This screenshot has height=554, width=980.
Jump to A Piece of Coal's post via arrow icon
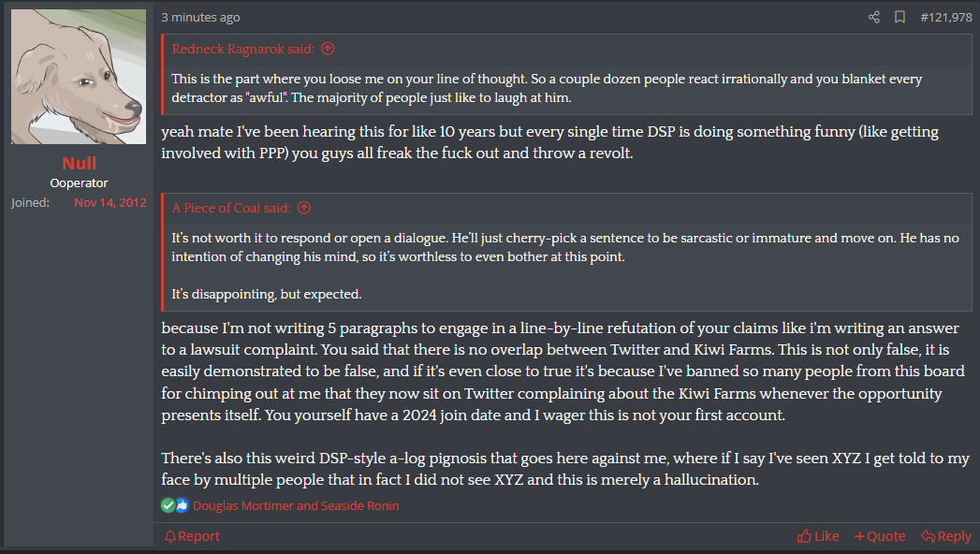(303, 208)
